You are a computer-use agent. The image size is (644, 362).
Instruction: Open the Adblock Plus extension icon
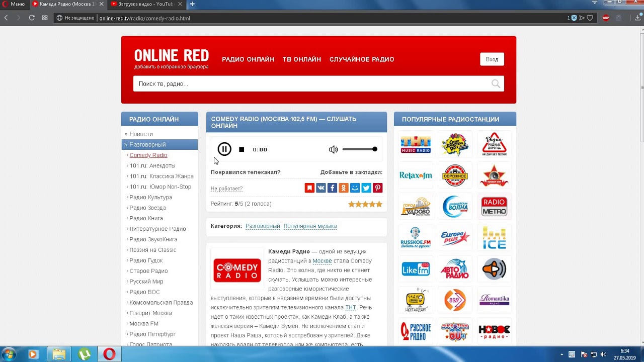point(606,18)
